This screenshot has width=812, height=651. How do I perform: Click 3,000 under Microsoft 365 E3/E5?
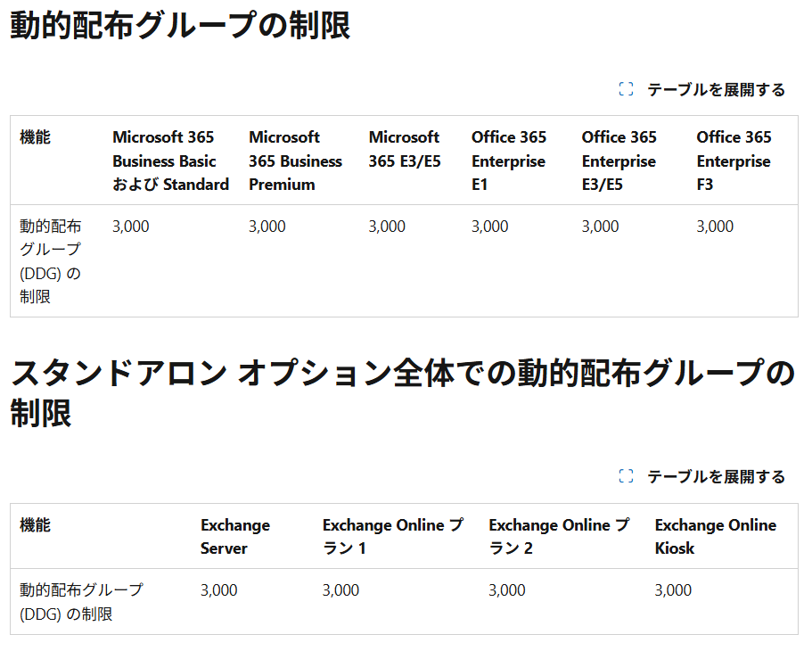pos(387,227)
